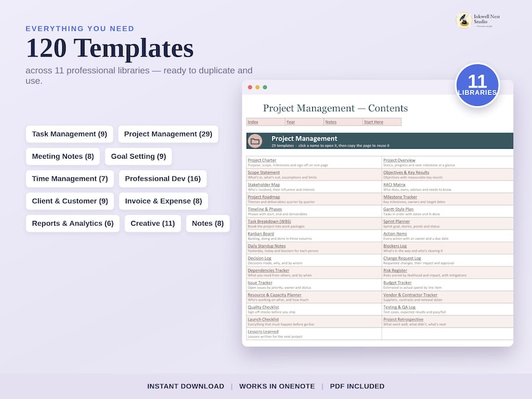532x399 pixels.
Task: Open the Action Items link
Action: 395,234
